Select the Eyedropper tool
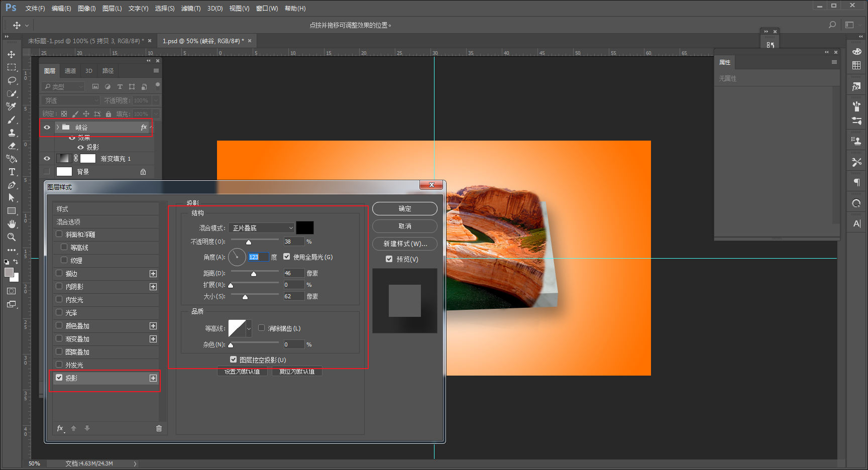This screenshot has width=868, height=470. [12, 106]
